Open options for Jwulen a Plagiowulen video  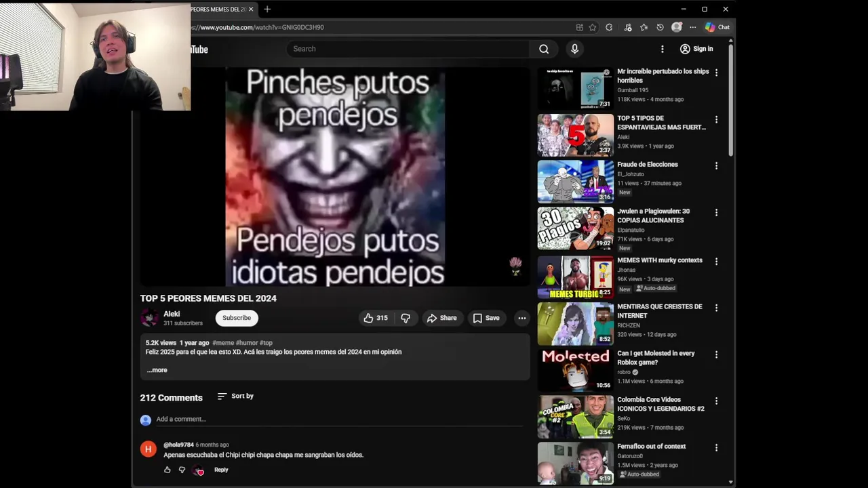716,212
